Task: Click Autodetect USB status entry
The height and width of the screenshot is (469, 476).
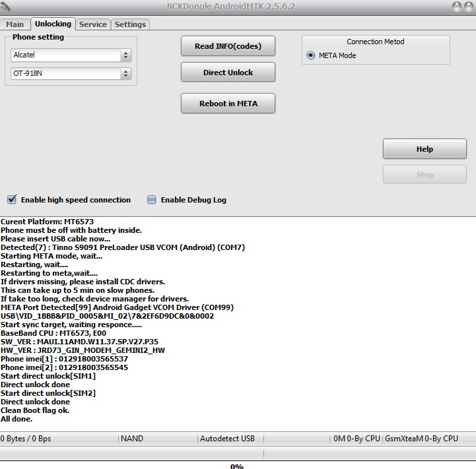Action: click(227, 439)
